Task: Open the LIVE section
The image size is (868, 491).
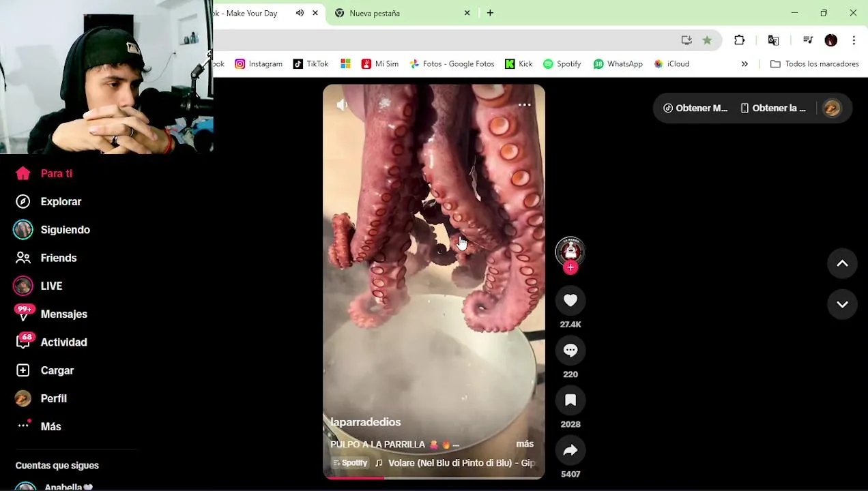Action: (x=38, y=286)
